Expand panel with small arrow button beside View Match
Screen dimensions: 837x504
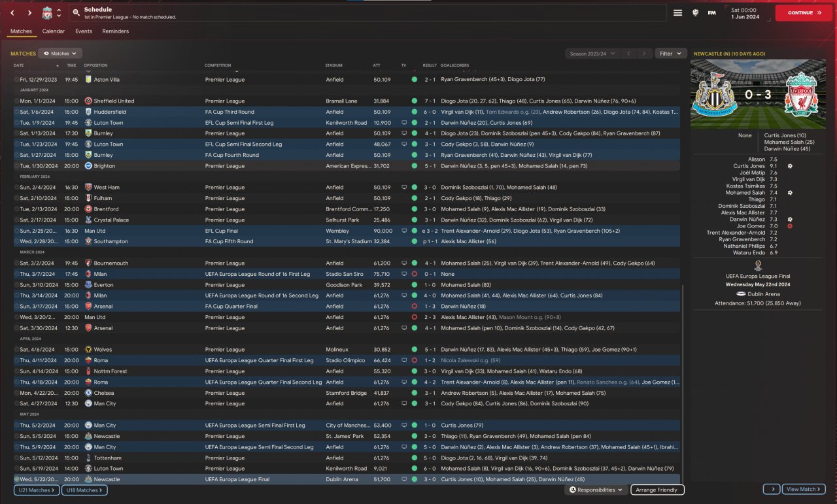(x=771, y=489)
